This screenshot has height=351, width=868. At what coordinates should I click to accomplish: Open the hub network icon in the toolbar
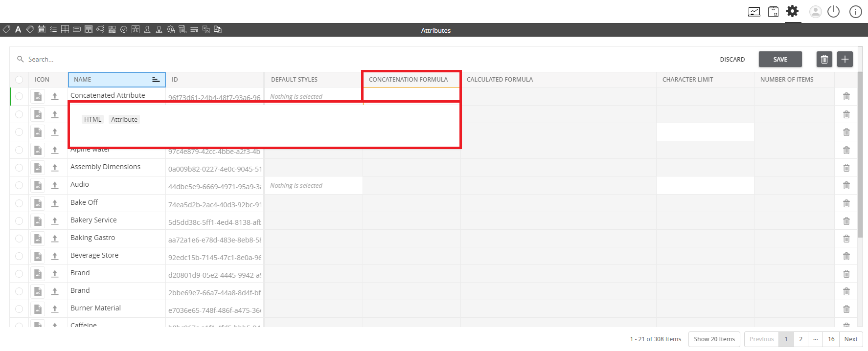click(136, 29)
